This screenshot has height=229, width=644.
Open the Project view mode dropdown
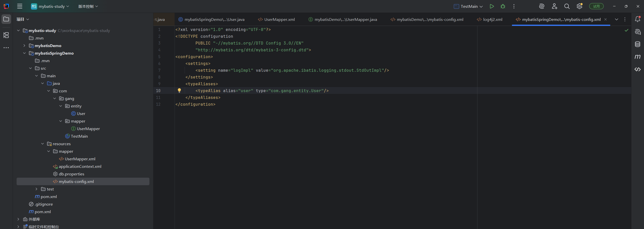23,19
